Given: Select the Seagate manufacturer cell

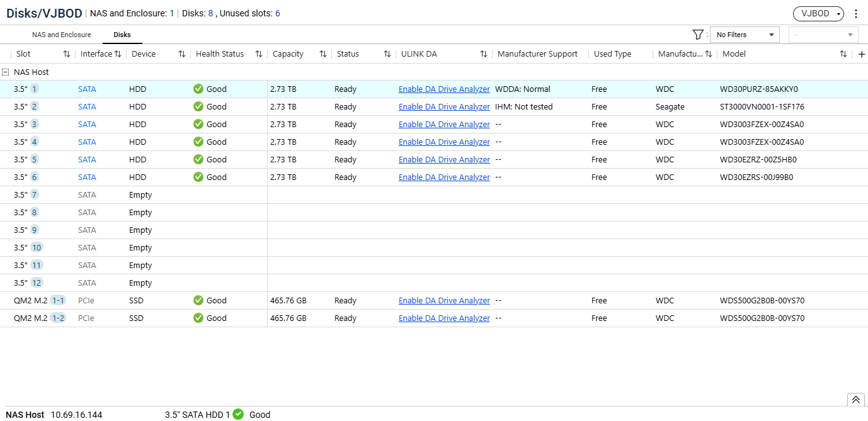Looking at the screenshot, I should [670, 107].
